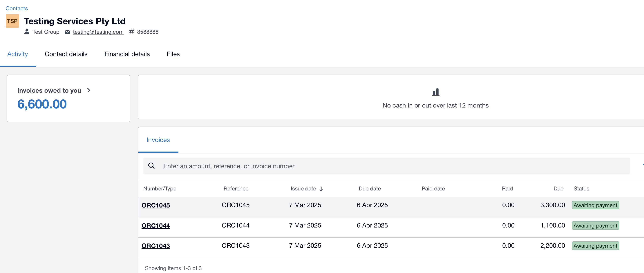
Task: Open the Files tab
Action: 173,54
